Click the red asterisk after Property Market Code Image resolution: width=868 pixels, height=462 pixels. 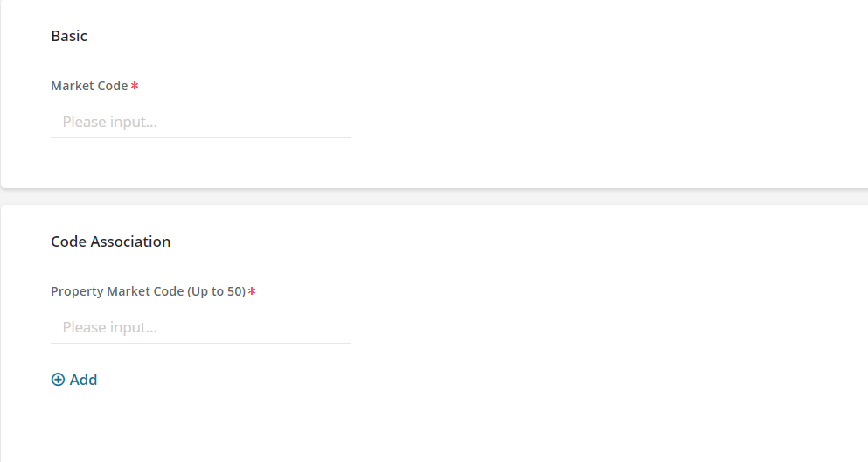coord(252,291)
